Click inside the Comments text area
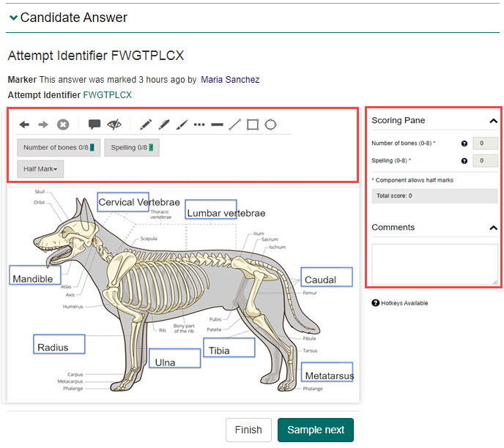This screenshot has height=448, width=504. coord(434,264)
